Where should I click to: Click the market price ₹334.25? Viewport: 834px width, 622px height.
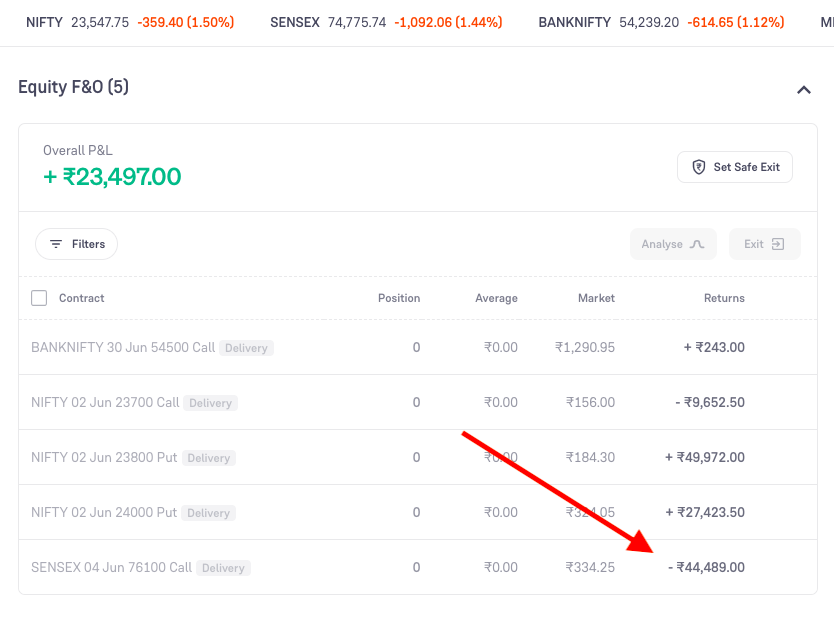590,567
